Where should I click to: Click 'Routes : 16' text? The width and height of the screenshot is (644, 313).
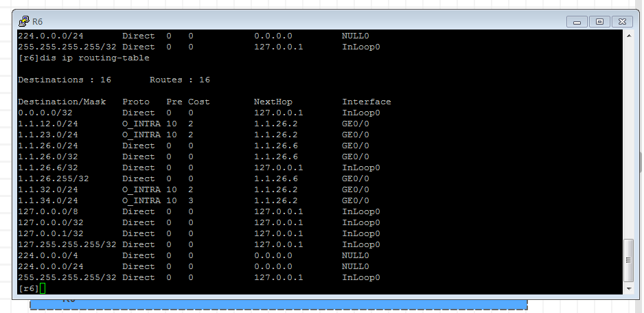click(180, 80)
